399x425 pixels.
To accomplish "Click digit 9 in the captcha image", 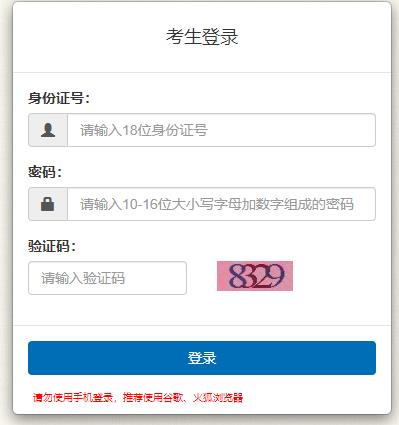I will point(277,276).
